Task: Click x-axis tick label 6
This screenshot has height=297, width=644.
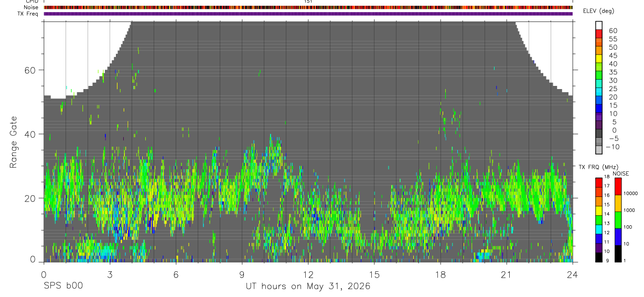Action: 176,274
